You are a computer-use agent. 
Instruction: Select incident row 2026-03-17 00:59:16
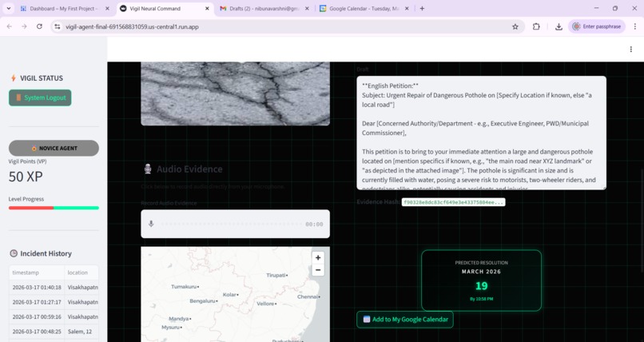(54, 317)
